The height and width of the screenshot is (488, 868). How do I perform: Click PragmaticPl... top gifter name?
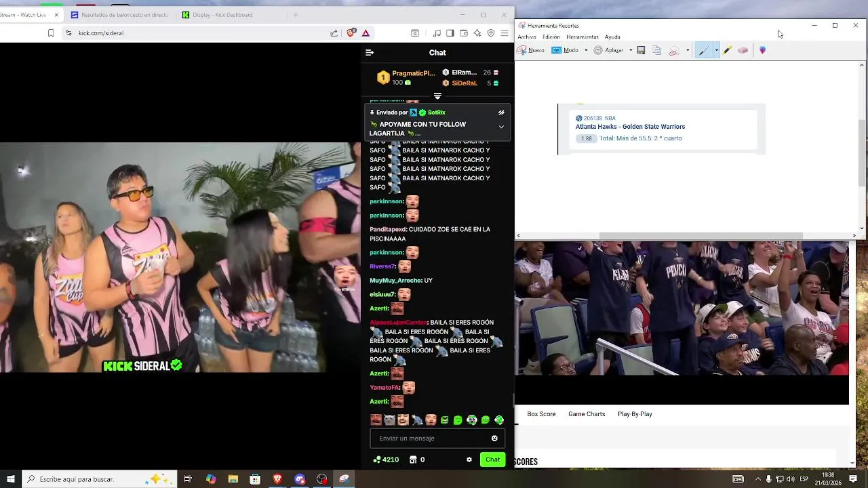tap(413, 73)
